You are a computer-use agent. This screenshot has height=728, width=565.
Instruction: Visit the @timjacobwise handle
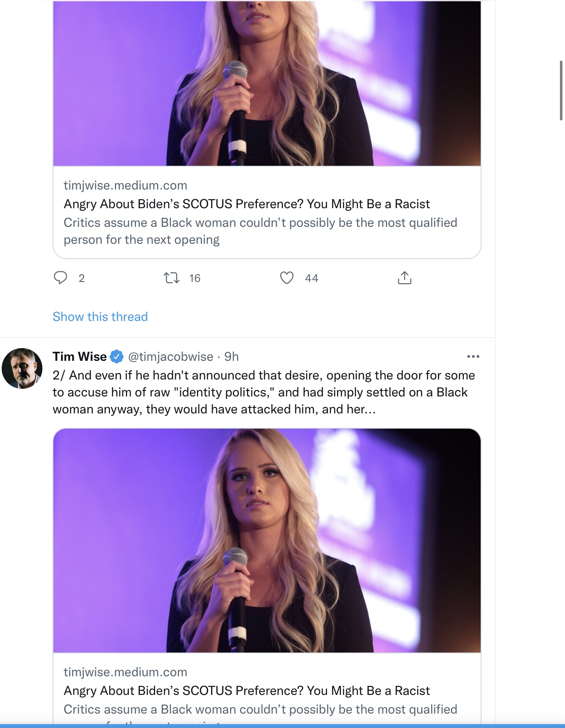click(170, 357)
